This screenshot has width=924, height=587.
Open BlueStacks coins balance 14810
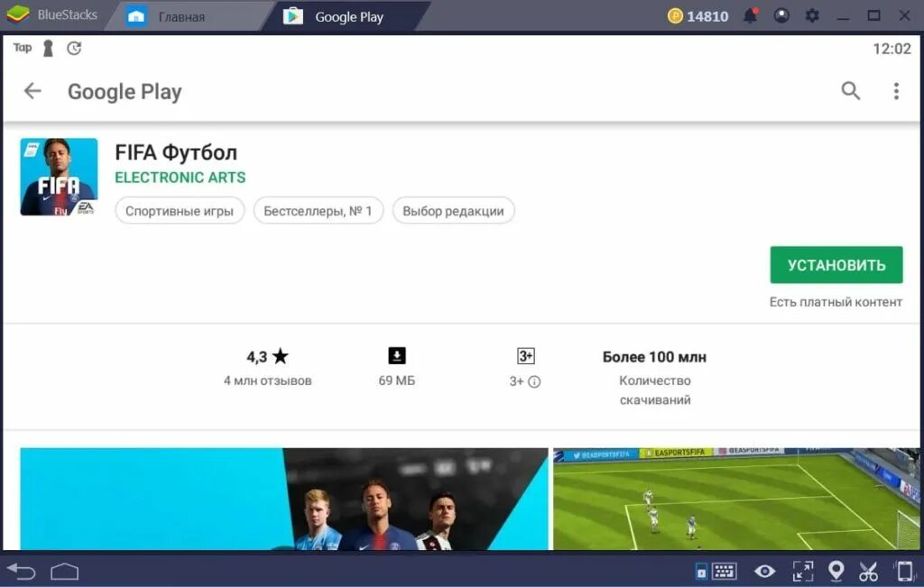click(x=698, y=16)
